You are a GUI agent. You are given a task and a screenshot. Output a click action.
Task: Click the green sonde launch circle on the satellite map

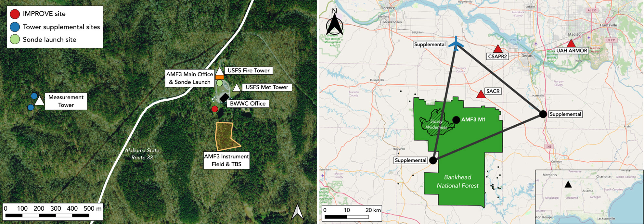tap(220, 83)
